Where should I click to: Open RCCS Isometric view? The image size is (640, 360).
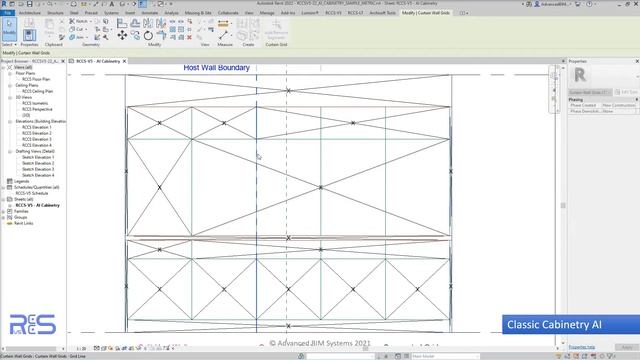35,103
